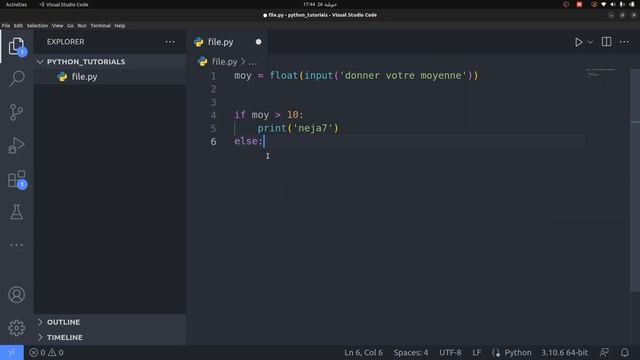
Task: Open the Help menu
Action: (120, 25)
